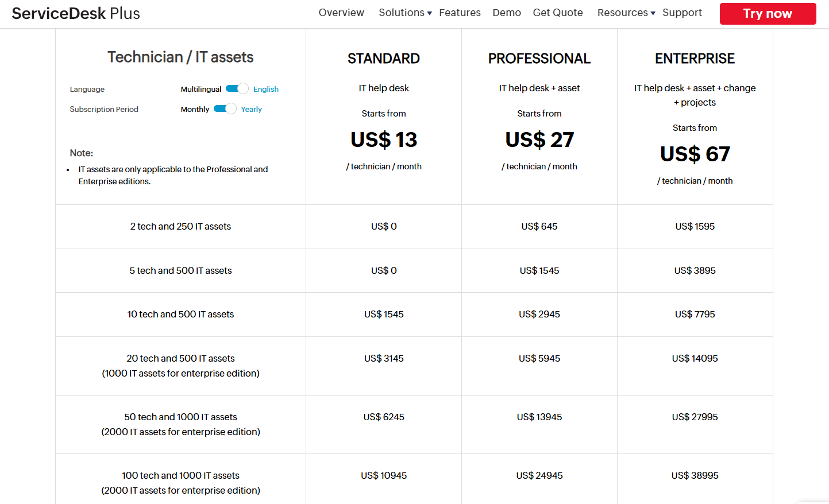
Task: Go to the Overview page
Action: pos(341,13)
